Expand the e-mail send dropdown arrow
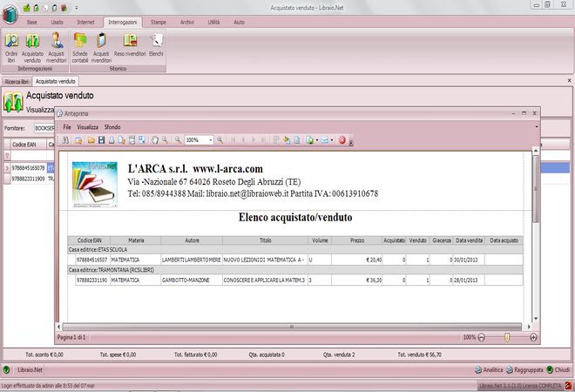Viewport: 575px width, 392px height. click(332, 140)
